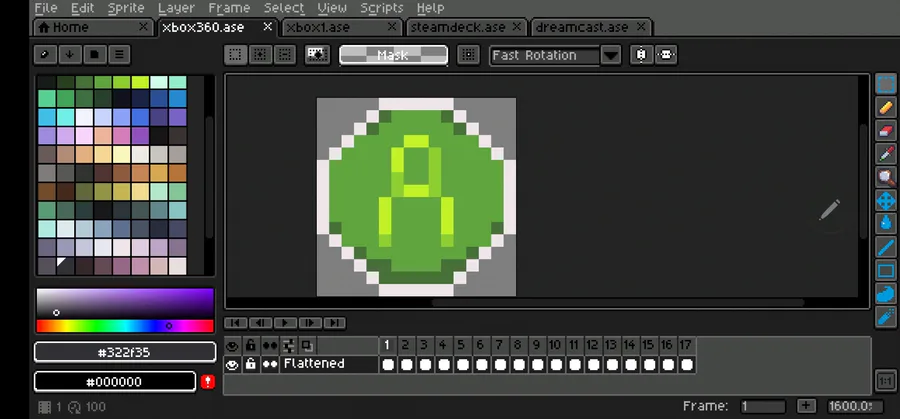Click the plus button beside Frame field
This screenshot has height=419, width=900.
[806, 406]
